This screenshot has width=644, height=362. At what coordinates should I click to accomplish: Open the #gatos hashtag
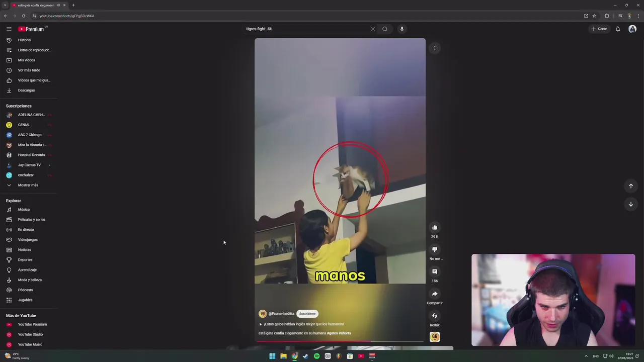[x=332, y=333]
